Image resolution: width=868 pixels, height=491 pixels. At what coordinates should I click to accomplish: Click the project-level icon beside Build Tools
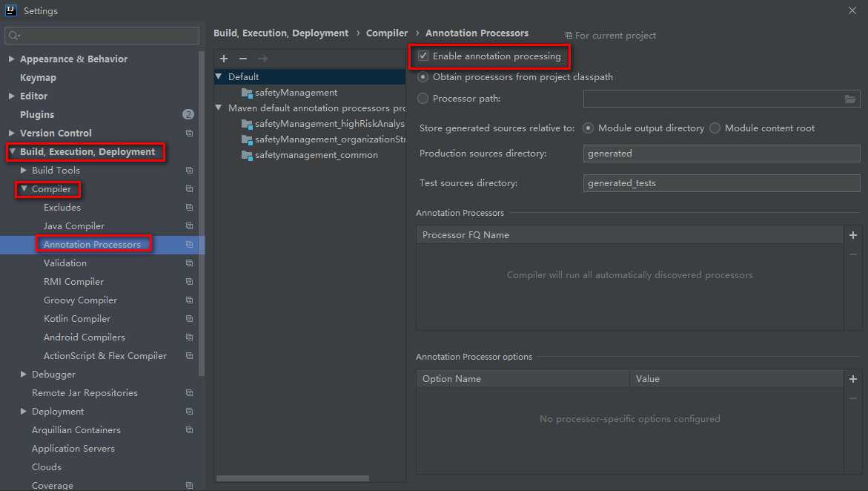click(189, 170)
